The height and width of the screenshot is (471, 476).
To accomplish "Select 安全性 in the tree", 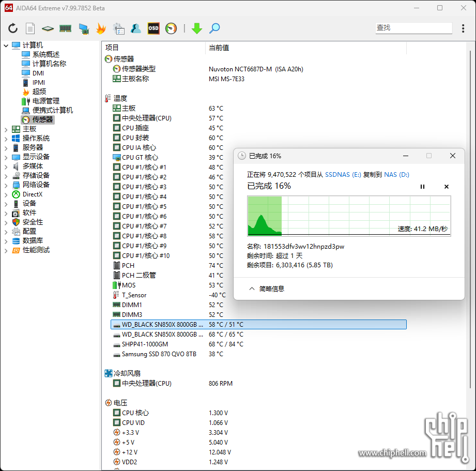I will [33, 222].
